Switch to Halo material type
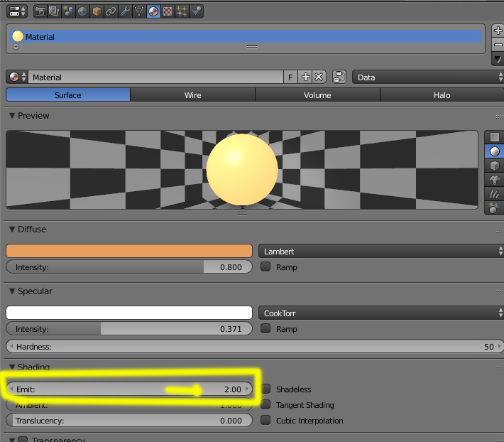 (442, 95)
